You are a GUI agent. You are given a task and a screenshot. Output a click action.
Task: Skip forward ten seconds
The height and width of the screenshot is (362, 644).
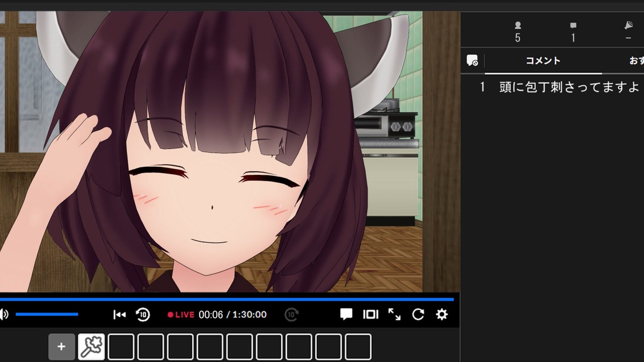[x=291, y=315]
